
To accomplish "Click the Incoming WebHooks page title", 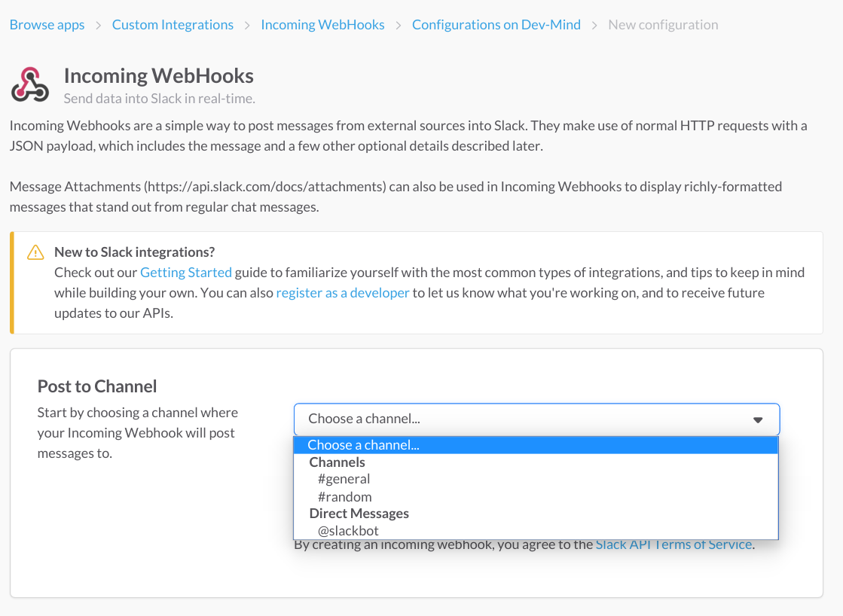I will tap(159, 76).
